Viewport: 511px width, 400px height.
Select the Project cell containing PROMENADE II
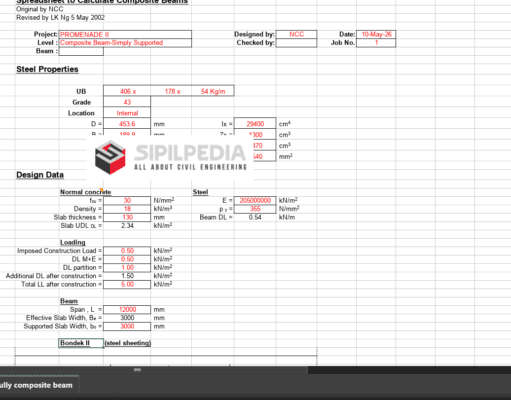(125, 35)
